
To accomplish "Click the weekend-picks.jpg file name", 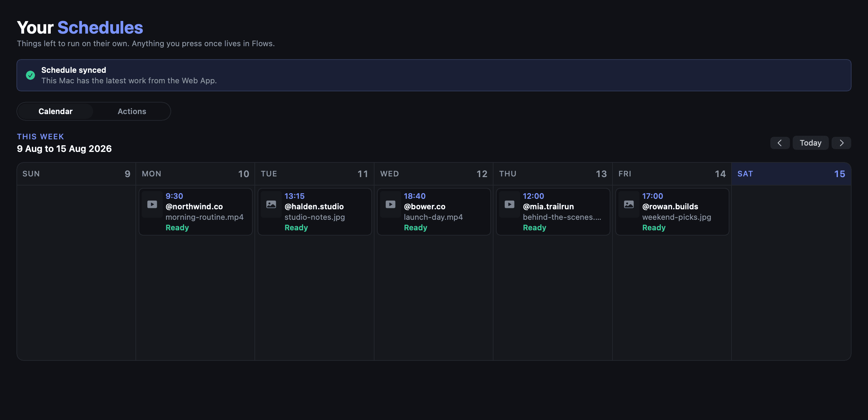I will pyautogui.click(x=677, y=217).
